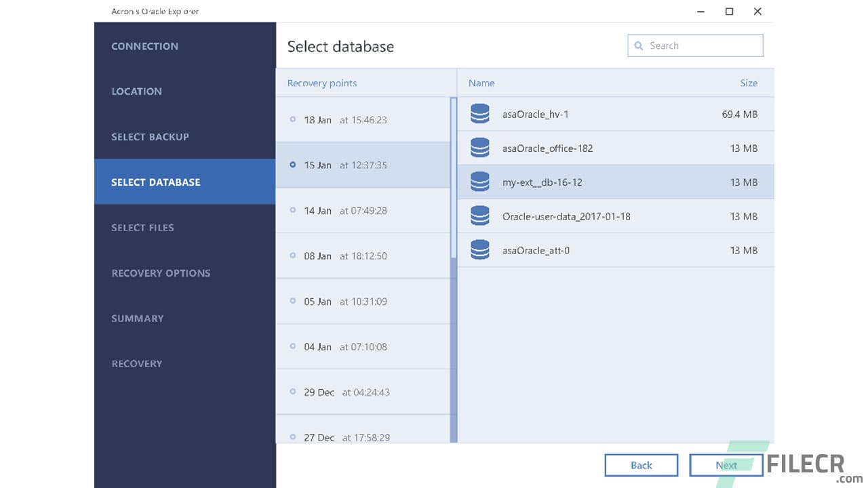Screen dimensions: 868x488
Task: Click the asaOracle_att-0 database icon
Action: tap(480, 249)
